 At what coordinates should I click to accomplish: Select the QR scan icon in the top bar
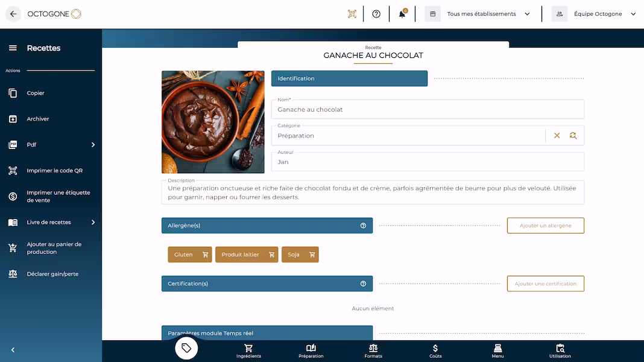tap(352, 13)
